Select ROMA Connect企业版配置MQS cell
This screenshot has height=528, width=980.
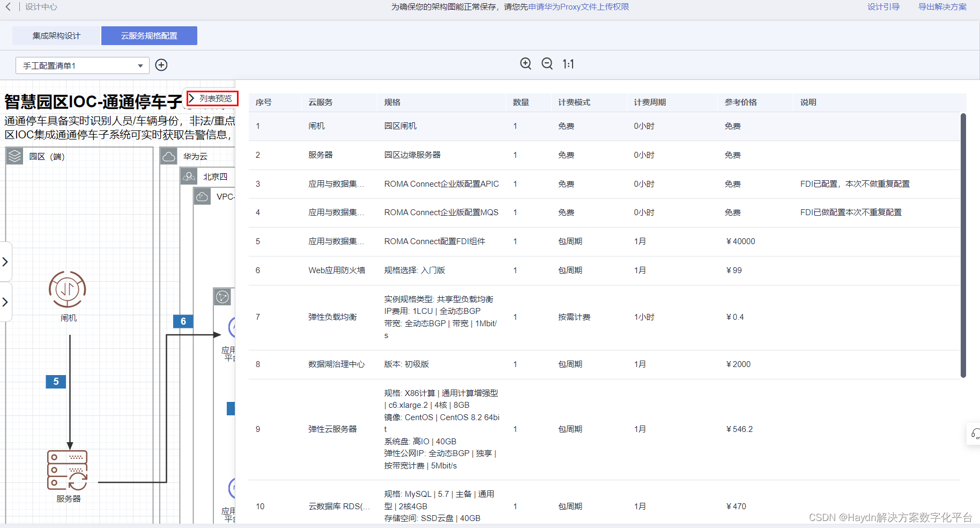point(441,212)
